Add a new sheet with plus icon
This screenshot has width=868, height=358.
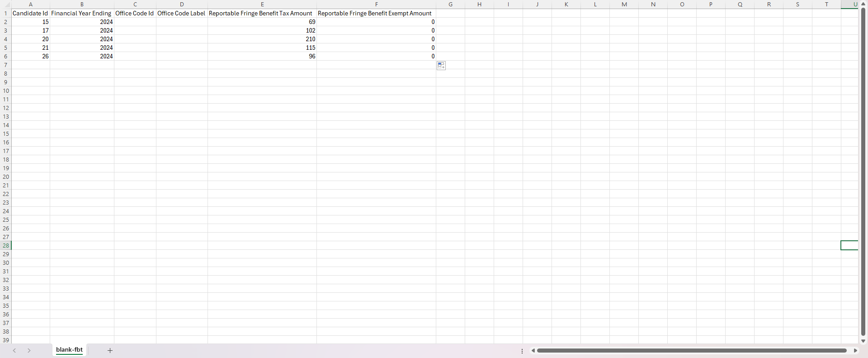click(110, 350)
